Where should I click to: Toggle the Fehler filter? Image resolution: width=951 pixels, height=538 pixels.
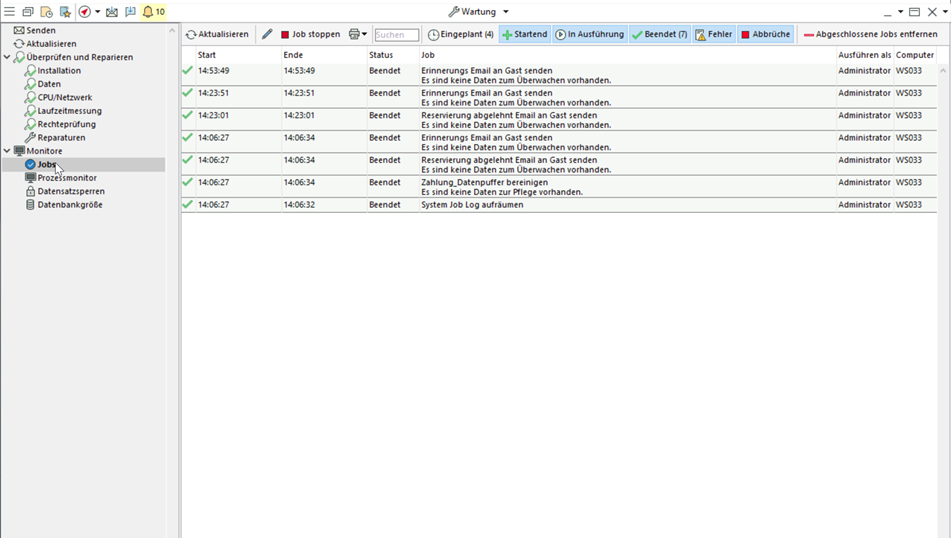pos(713,34)
